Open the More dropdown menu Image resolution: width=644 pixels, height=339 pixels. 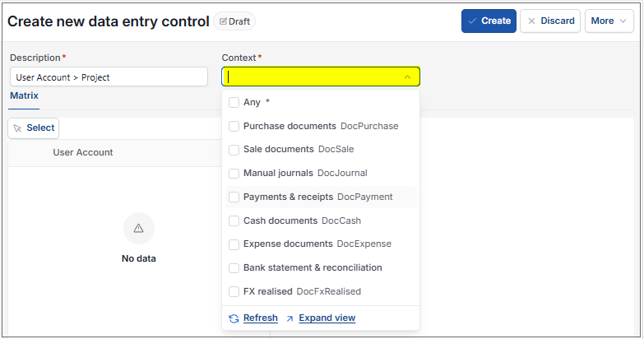[x=609, y=21]
